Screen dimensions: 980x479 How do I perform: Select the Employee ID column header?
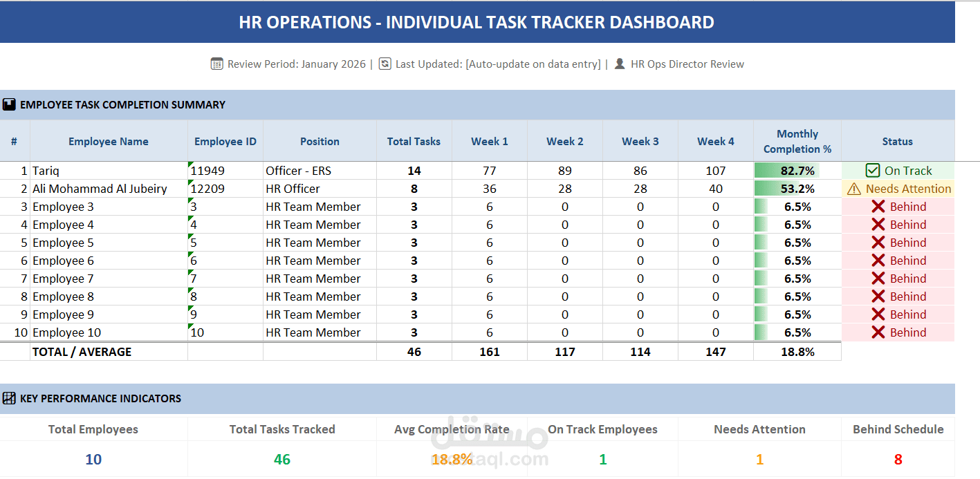tap(225, 141)
